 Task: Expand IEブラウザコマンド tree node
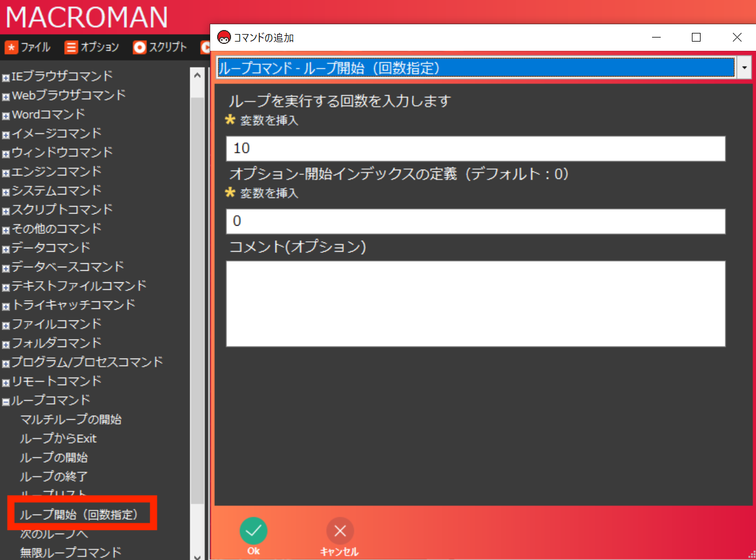click(6, 78)
